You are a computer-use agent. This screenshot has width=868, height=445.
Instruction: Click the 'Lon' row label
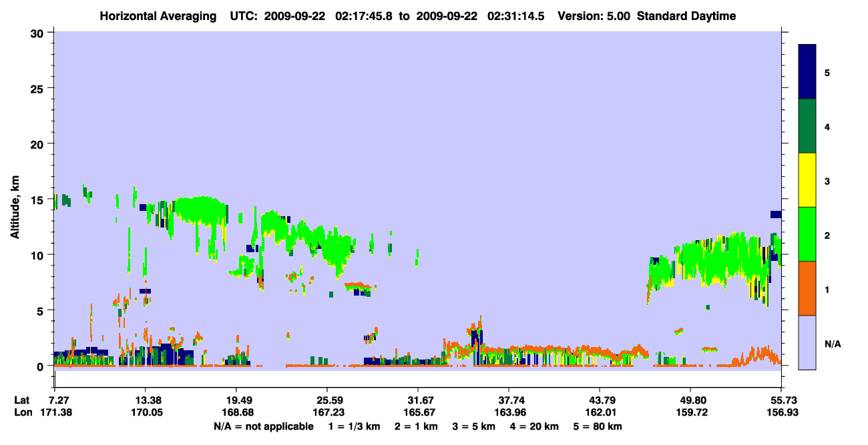[x=23, y=413]
